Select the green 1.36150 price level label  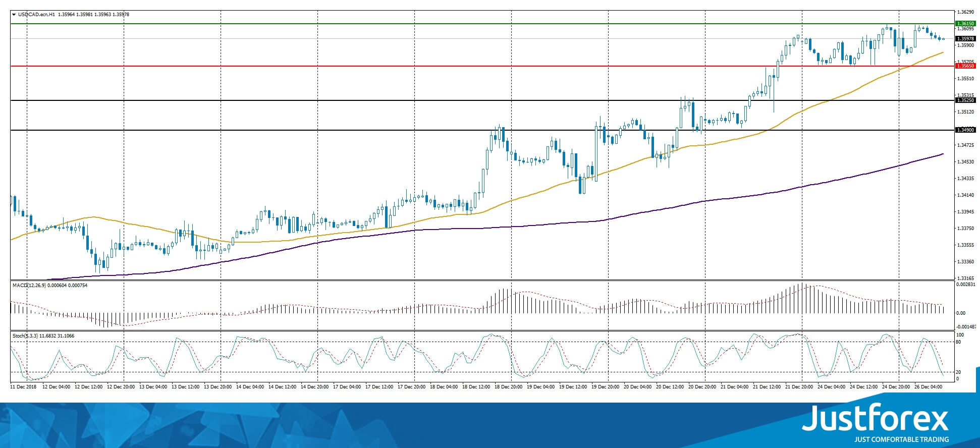coord(965,23)
